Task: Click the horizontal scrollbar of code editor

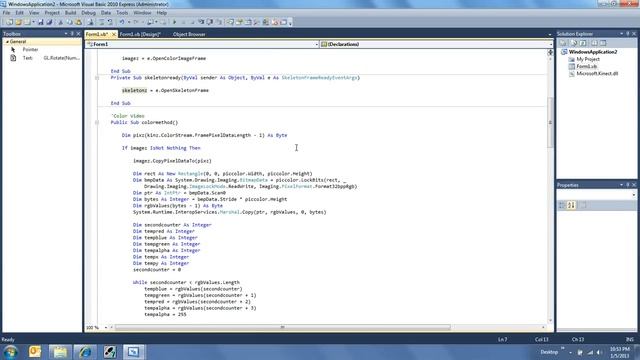Action: [x=282, y=327]
